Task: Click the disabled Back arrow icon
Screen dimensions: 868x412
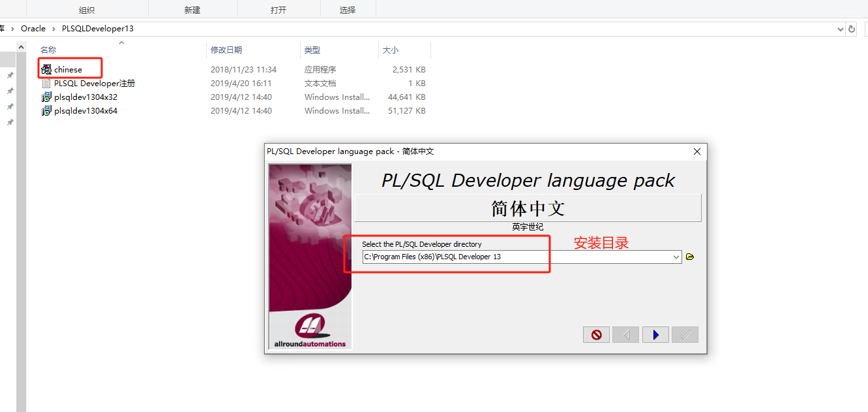Action: point(625,334)
